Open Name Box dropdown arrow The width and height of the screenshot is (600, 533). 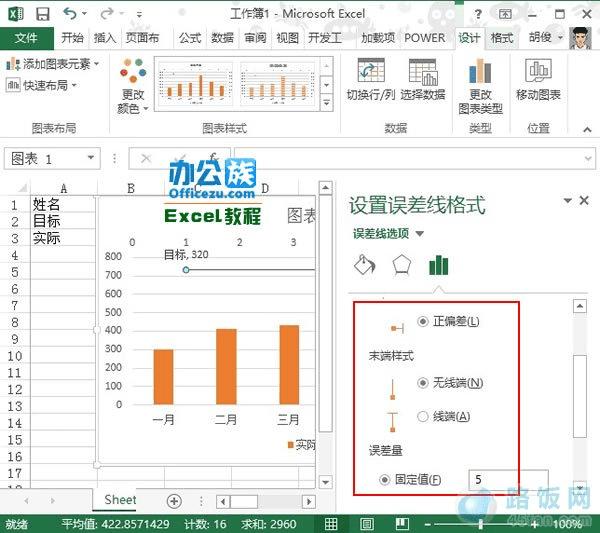[x=91, y=158]
